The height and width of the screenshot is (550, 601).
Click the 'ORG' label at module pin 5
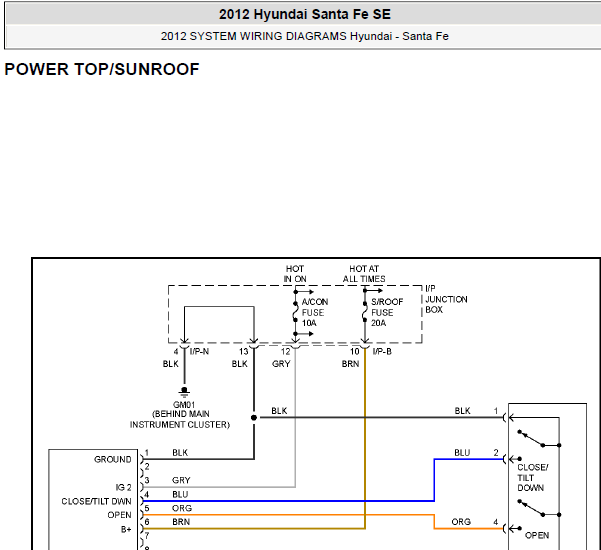pyautogui.click(x=182, y=508)
